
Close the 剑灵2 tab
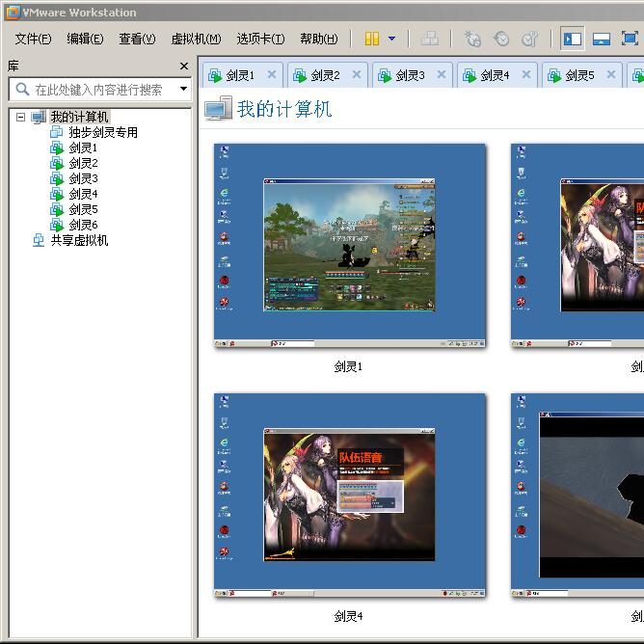pyautogui.click(x=357, y=74)
